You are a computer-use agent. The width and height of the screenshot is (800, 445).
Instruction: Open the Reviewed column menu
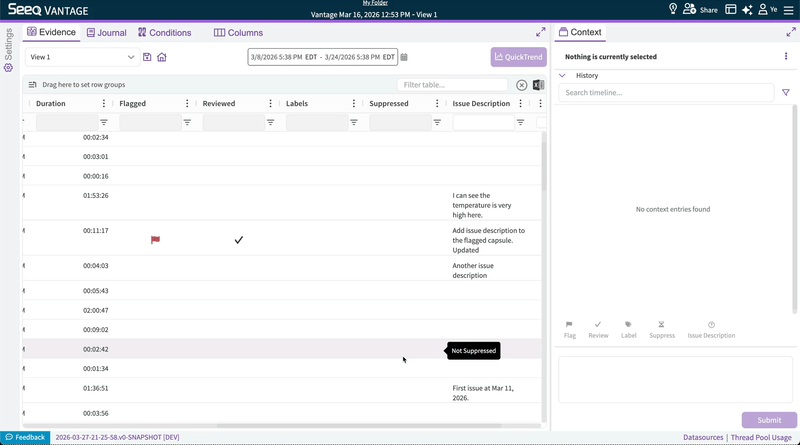point(270,104)
